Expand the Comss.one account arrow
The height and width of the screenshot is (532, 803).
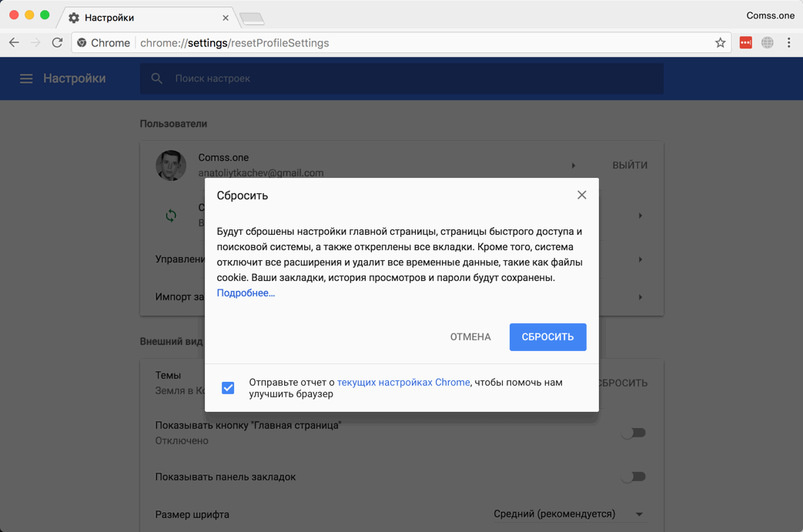pyautogui.click(x=574, y=166)
